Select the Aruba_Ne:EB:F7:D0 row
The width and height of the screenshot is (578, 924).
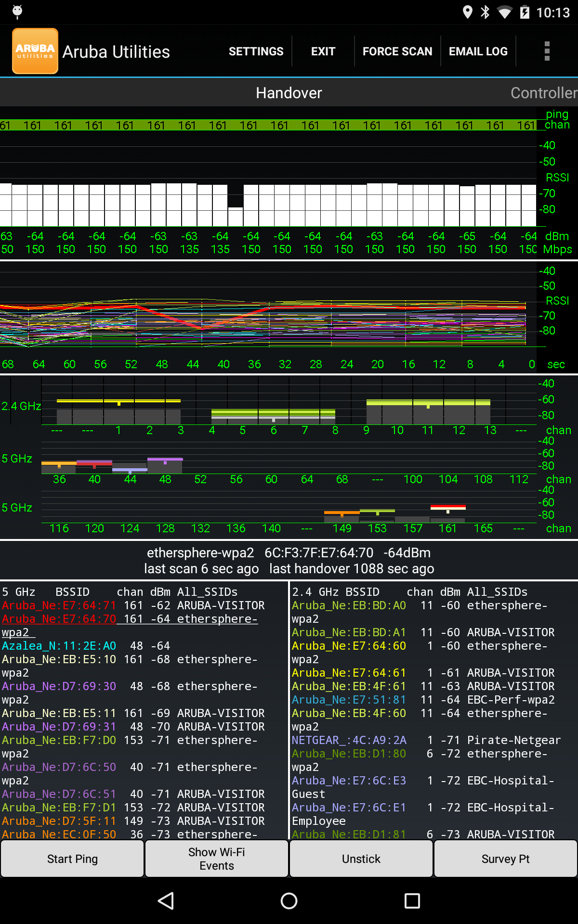click(130, 747)
